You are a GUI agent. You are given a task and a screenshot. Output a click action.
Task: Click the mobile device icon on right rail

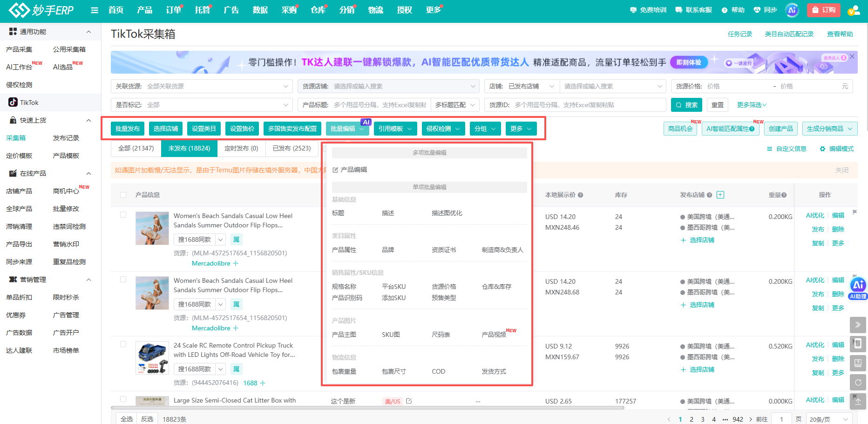tap(858, 344)
